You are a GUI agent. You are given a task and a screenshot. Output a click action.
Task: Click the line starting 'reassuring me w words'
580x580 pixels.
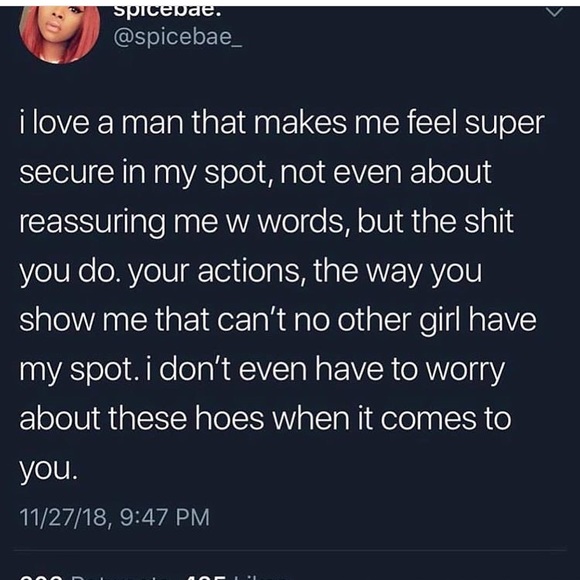point(266,221)
